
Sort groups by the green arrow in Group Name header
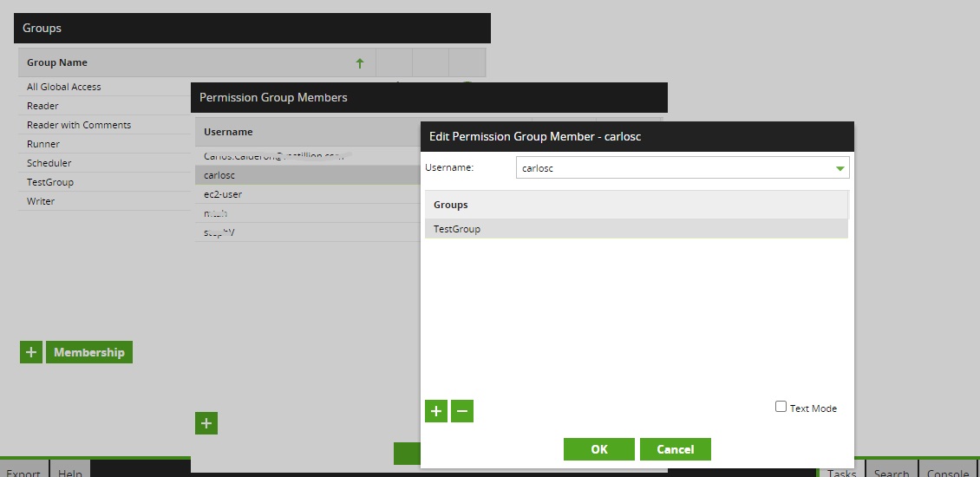359,62
